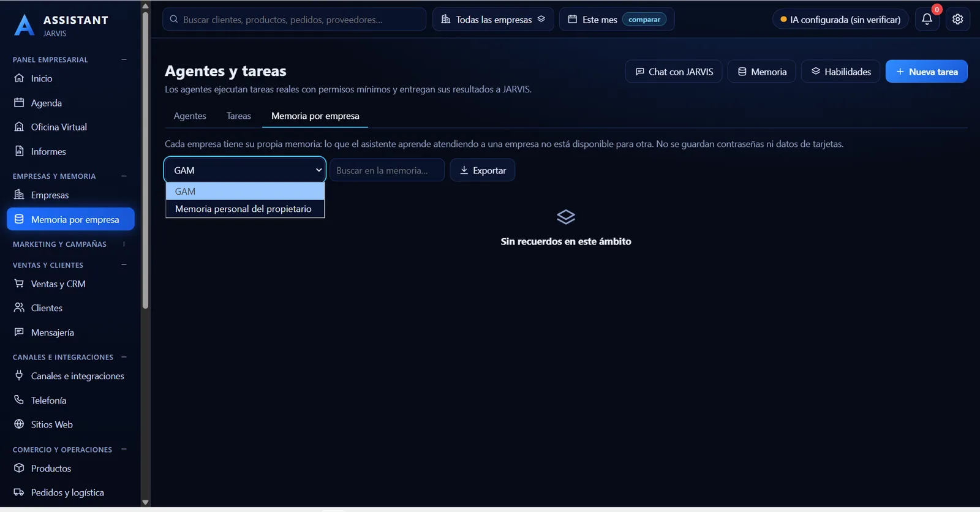980x512 pixels.
Task: Click the Canales e integraciones plug icon
Action: click(19, 375)
